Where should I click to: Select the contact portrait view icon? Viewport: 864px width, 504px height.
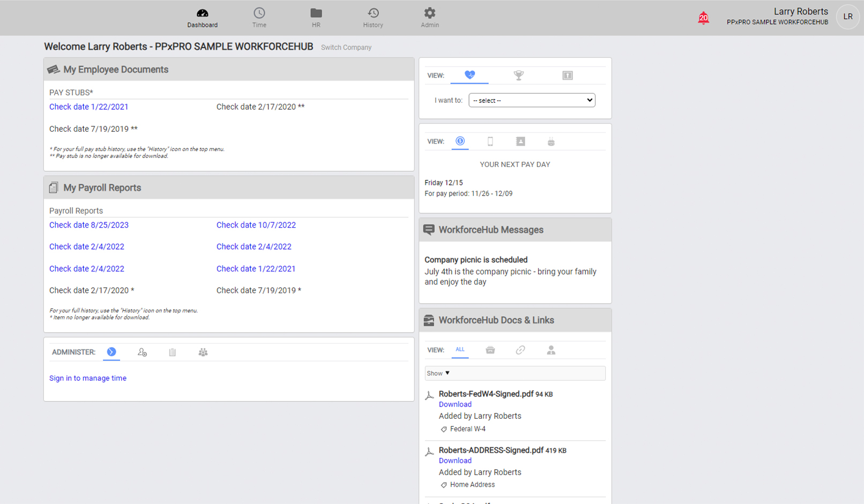(520, 141)
